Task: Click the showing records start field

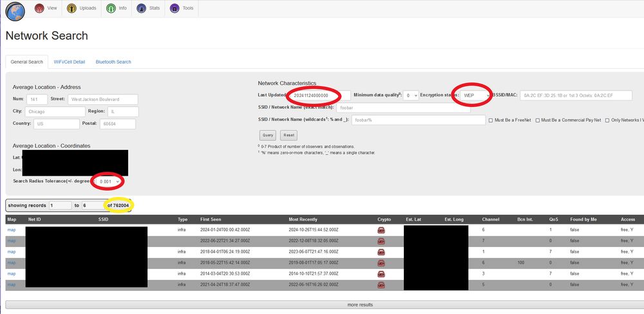Action: (x=61, y=205)
